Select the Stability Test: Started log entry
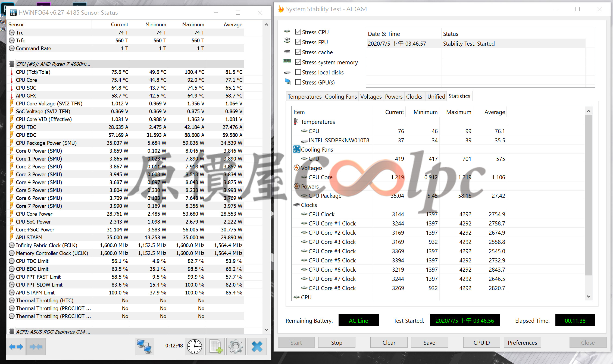This screenshot has height=364, width=613. (476, 43)
